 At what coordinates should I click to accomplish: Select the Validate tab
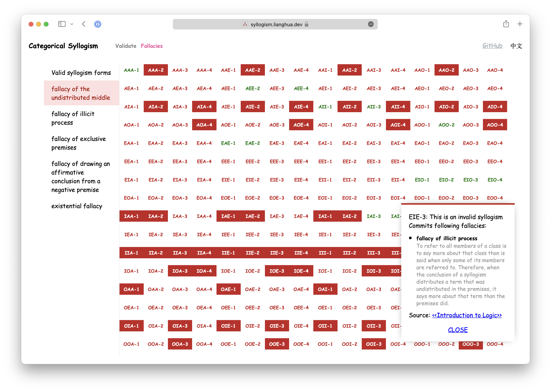pos(125,46)
